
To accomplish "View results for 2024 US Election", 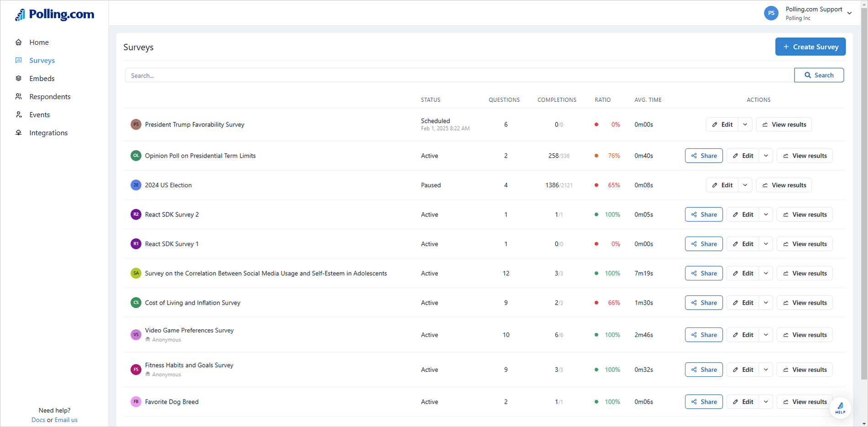I will pyautogui.click(x=784, y=185).
